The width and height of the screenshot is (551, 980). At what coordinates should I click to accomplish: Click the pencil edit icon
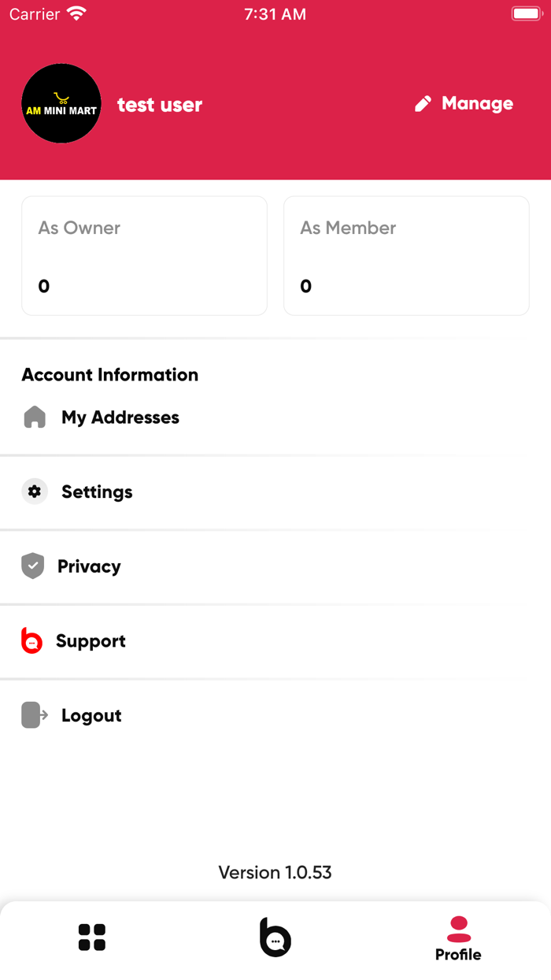[423, 104]
